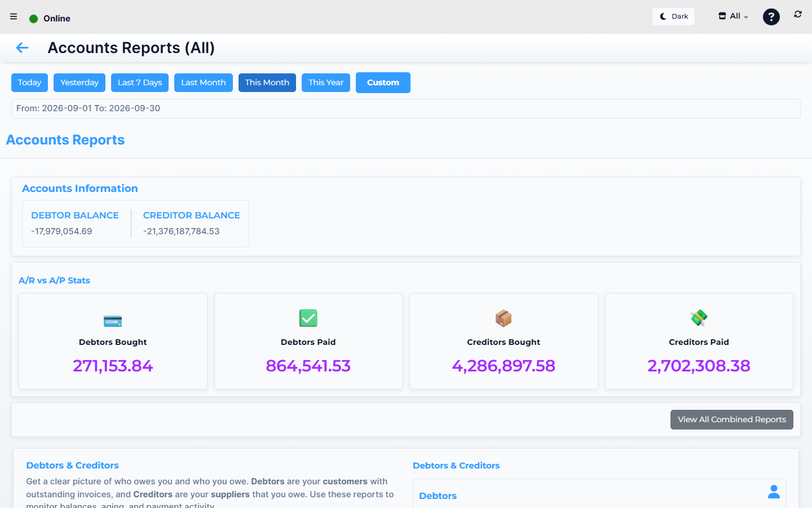The image size is (812, 508).
Task: Click the amount 864,541.53
Action: coord(308,366)
